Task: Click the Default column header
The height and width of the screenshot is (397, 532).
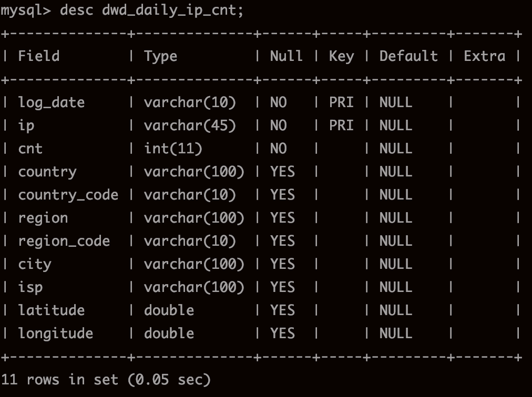Action: click(x=408, y=56)
